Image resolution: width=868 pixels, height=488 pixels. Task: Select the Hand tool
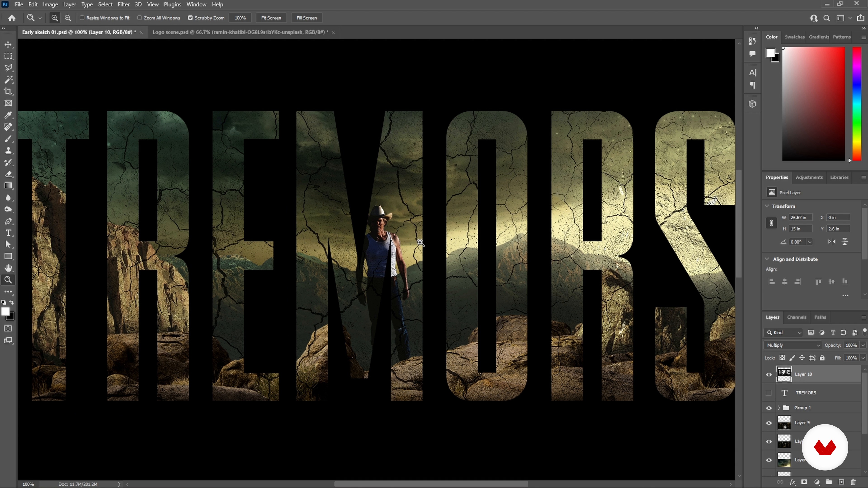[x=8, y=268]
